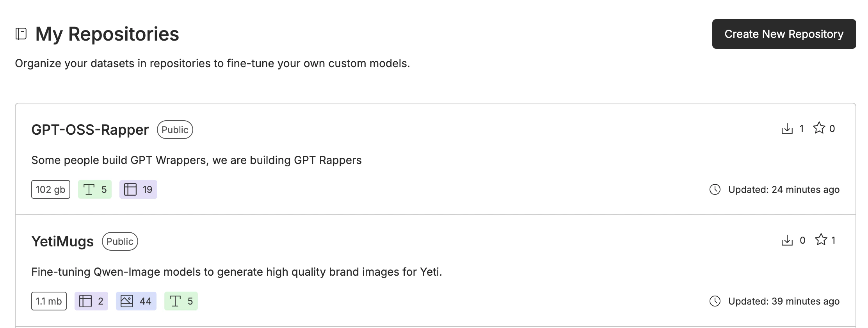Click the clock icon next to GPT-OSS-Rapper update time
The width and height of the screenshot is (868, 328).
tap(714, 189)
